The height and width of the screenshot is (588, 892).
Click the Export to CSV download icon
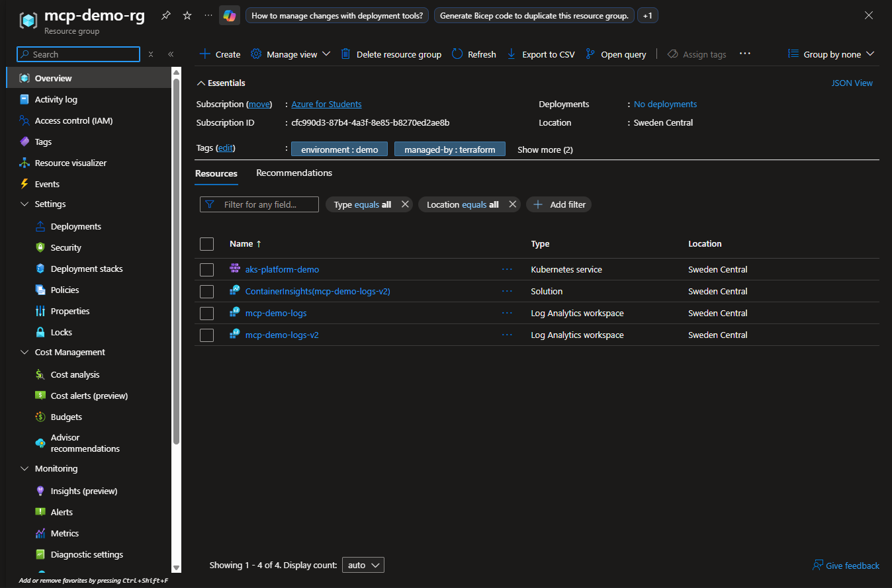[x=512, y=54]
